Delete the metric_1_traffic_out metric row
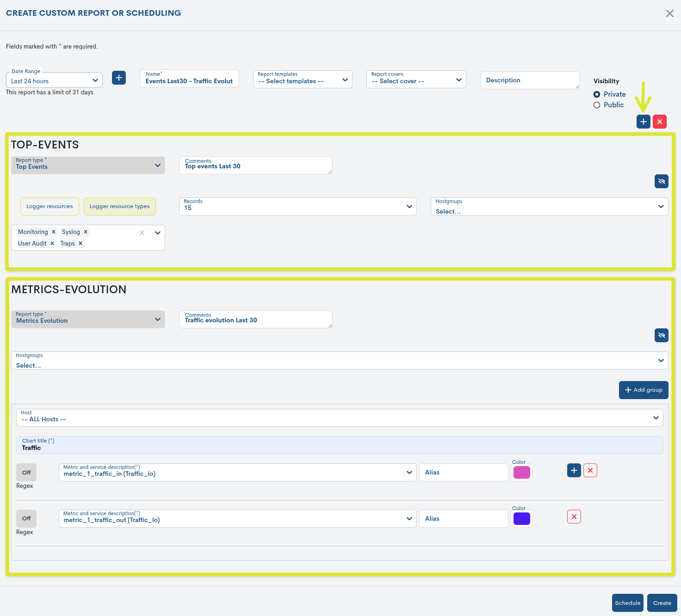Image resolution: width=681 pixels, height=616 pixels. 574,517
